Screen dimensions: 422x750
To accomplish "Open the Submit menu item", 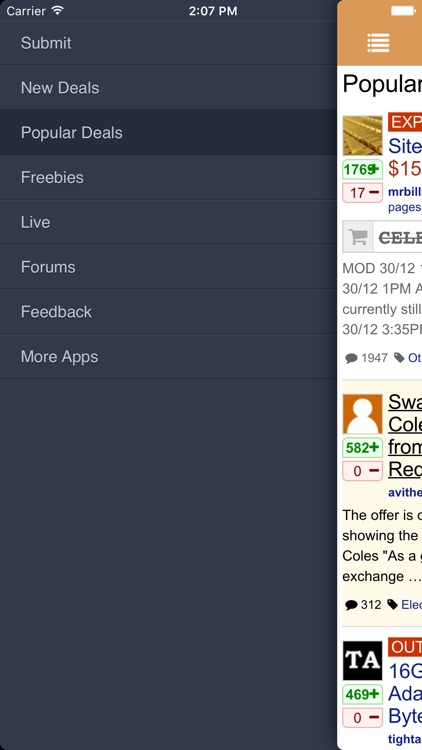I will click(168, 43).
